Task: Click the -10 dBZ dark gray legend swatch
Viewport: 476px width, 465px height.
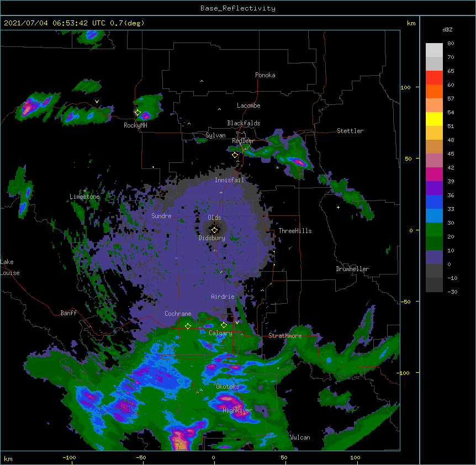Action: (434, 285)
